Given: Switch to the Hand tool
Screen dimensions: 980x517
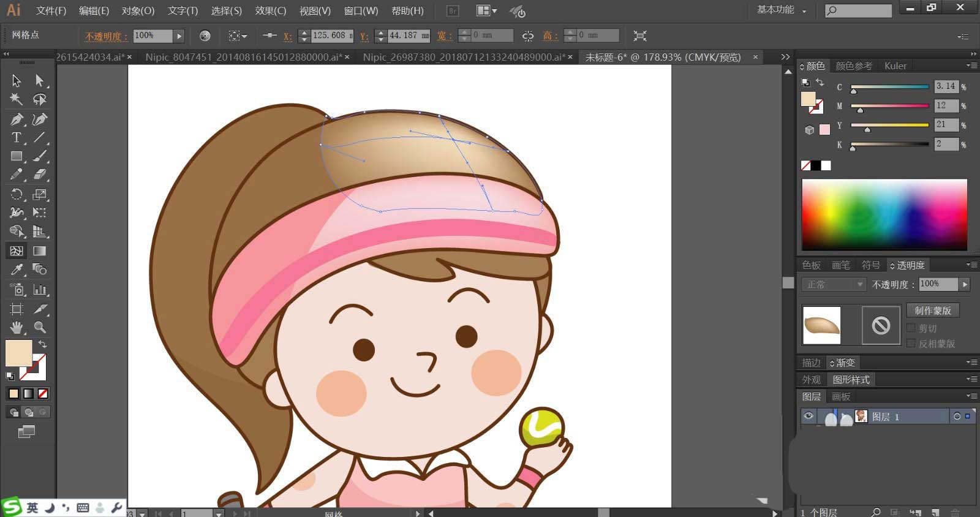Looking at the screenshot, I should pos(17,328).
